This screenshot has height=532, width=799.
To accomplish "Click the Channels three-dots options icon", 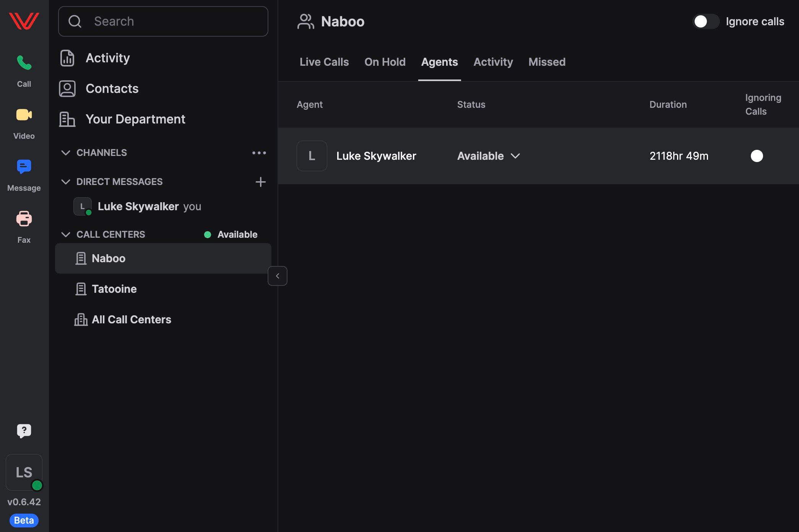I will point(259,153).
